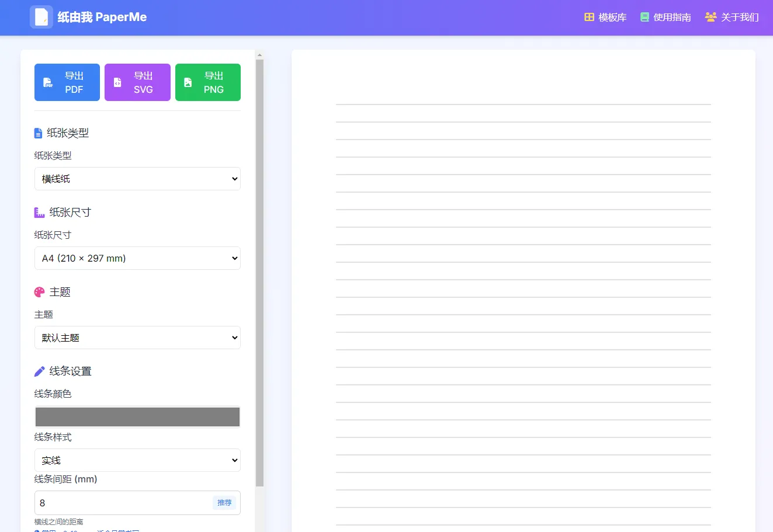The width and height of the screenshot is (773, 532).
Task: Click the About Us people icon
Action: 710,18
